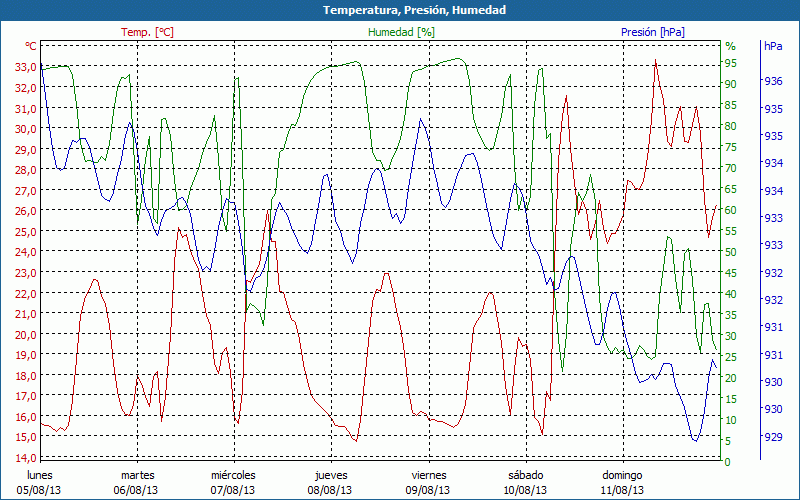The width and height of the screenshot is (800, 500).
Task: Click the 08/08/13 date label
Action: [x=331, y=490]
